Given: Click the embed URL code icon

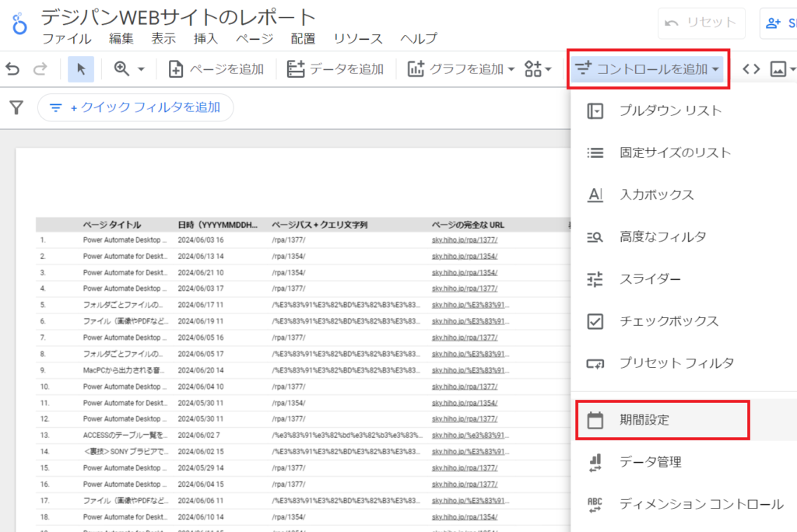Looking at the screenshot, I should pos(751,69).
